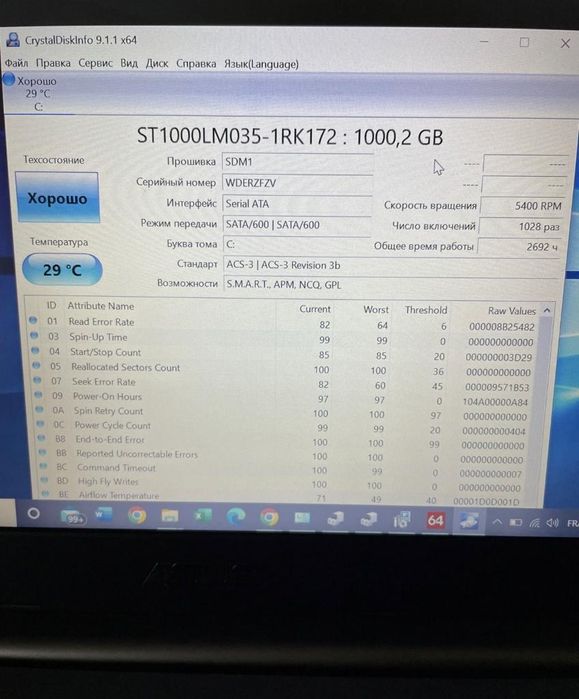The width and height of the screenshot is (579, 699).
Task: Open the Вид menu
Action: [129, 63]
